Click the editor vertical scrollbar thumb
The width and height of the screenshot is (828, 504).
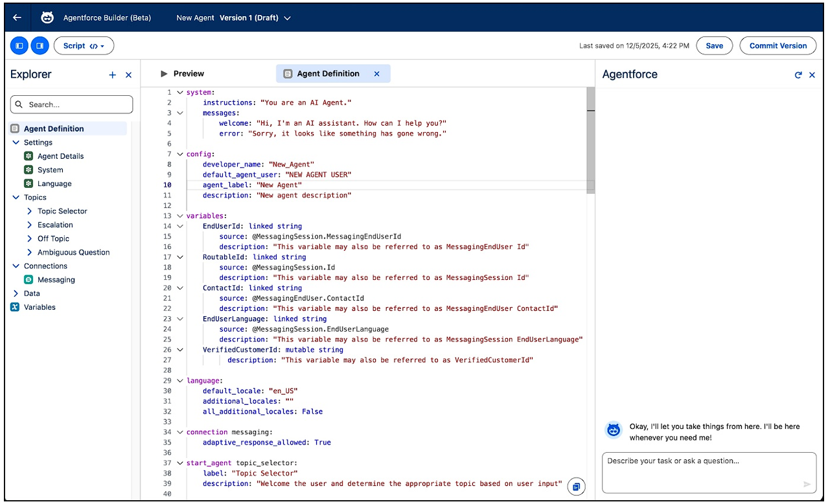pos(590,140)
